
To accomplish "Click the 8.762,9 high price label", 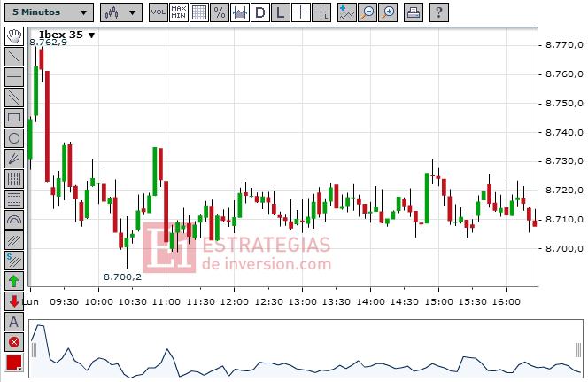I will [x=49, y=43].
